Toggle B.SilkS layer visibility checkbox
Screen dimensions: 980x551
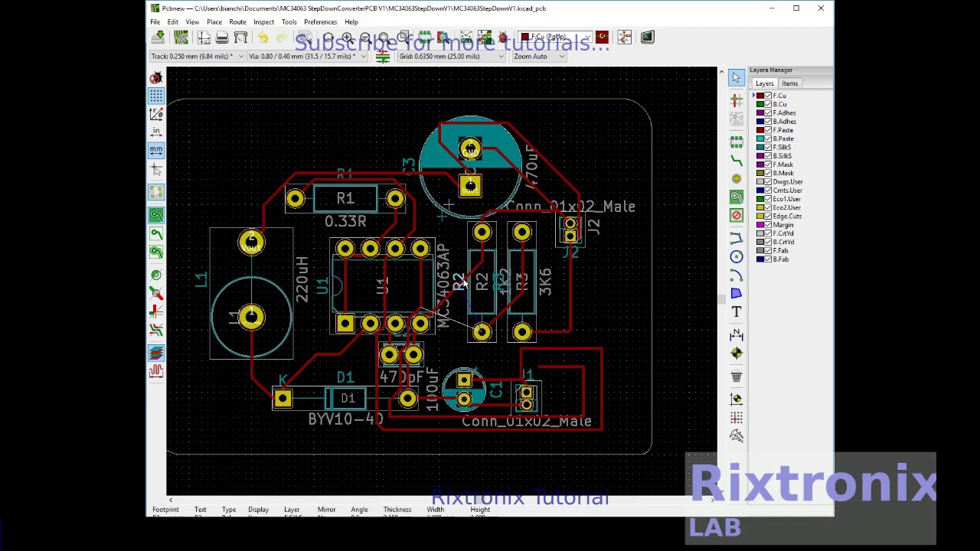tap(768, 156)
